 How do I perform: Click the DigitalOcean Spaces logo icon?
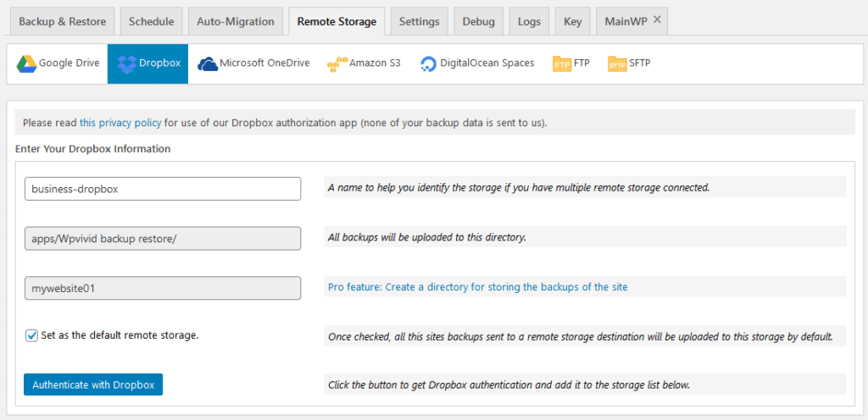(428, 64)
